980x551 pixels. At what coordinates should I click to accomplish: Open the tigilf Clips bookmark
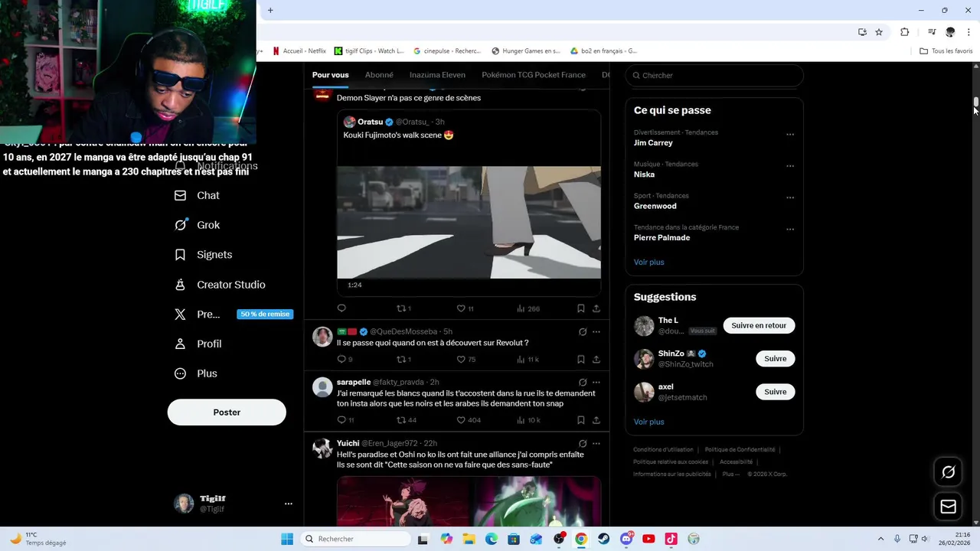point(369,51)
